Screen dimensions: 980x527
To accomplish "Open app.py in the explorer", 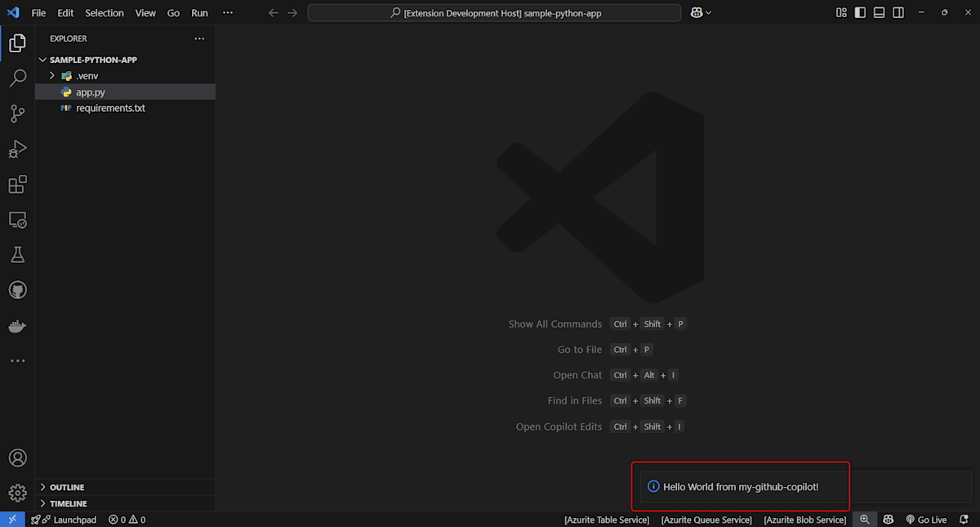I will 126,92.
